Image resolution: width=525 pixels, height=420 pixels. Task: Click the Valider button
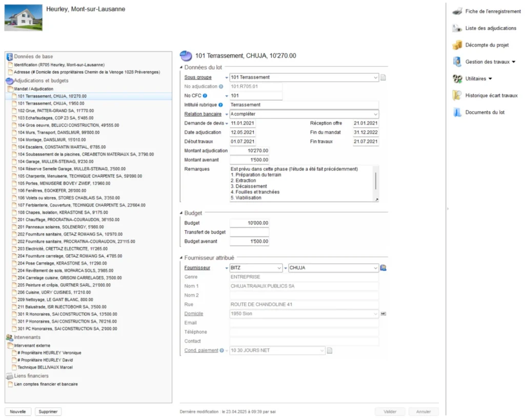pyautogui.click(x=390, y=412)
